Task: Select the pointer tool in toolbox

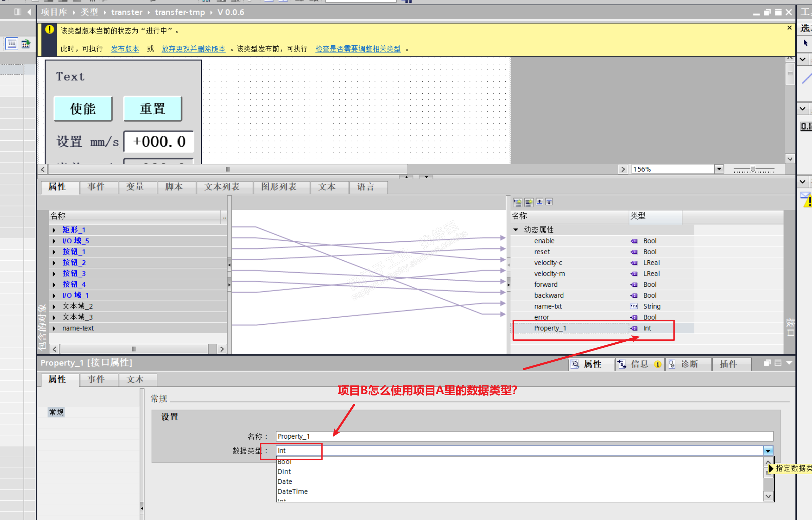Action: point(806,43)
